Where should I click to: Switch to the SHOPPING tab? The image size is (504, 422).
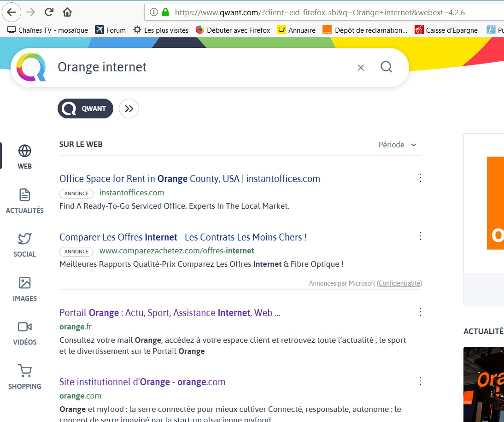pyautogui.click(x=25, y=377)
